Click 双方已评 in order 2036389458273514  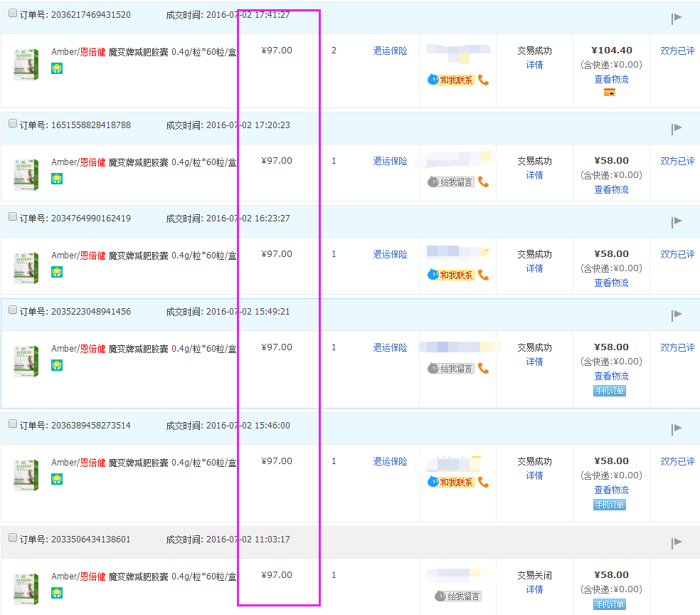coord(677,461)
